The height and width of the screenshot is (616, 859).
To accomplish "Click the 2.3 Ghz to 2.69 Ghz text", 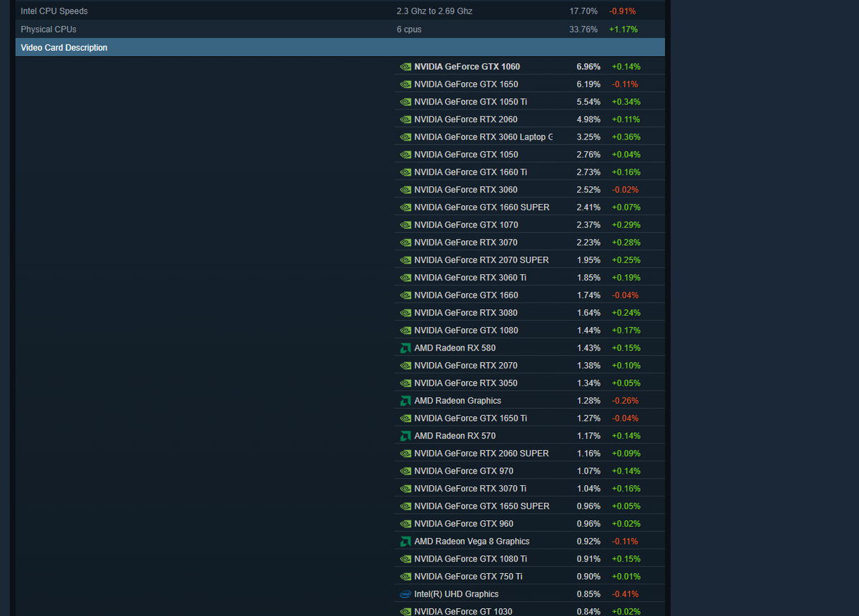I will point(435,11).
